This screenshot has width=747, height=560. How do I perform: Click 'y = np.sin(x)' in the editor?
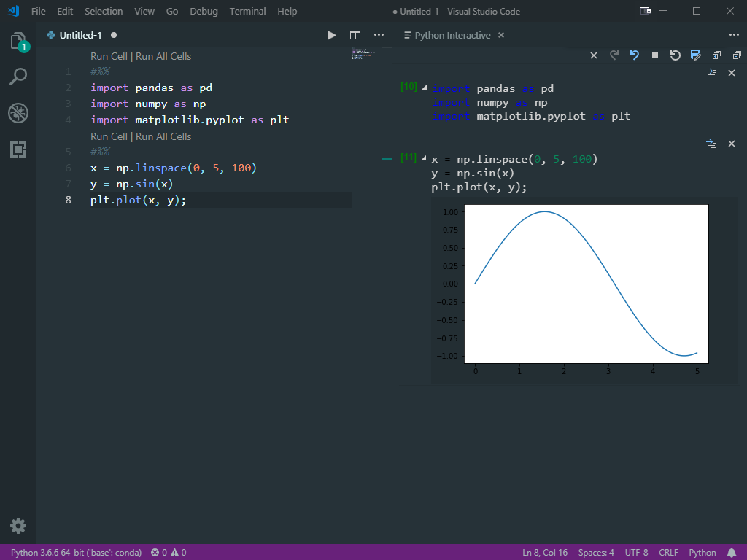(131, 184)
